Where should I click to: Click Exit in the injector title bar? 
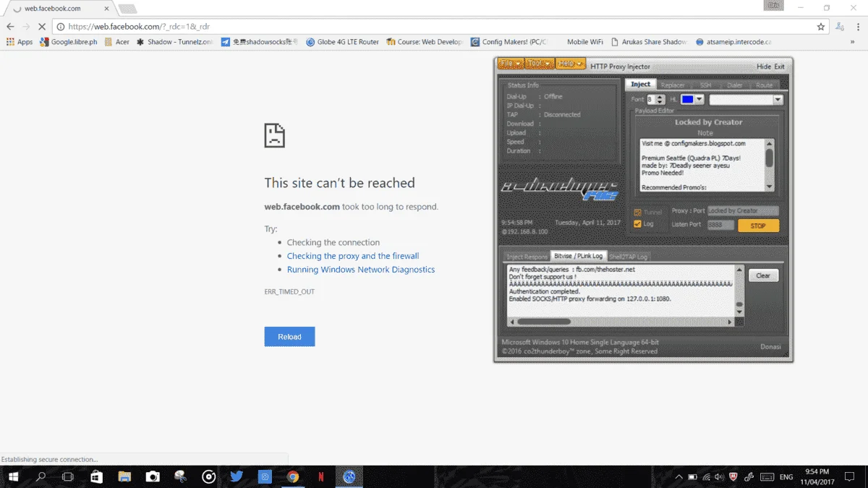tap(779, 67)
